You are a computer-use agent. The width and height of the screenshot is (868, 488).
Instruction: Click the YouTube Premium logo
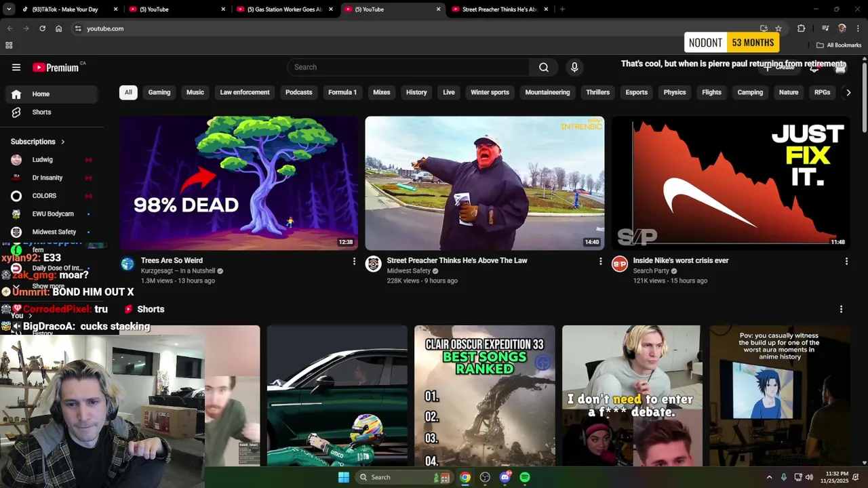(x=56, y=67)
